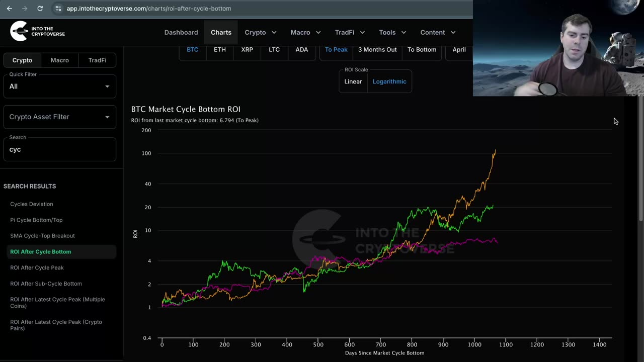The image size is (644, 362).
Task: Open the Quick Filter dropdown set to All
Action: pos(60,86)
